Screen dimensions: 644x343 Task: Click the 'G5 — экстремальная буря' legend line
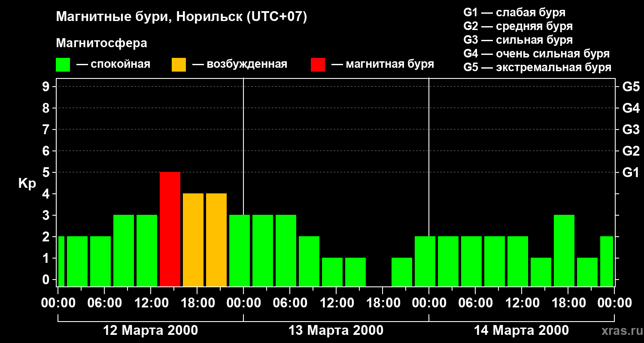tap(537, 68)
